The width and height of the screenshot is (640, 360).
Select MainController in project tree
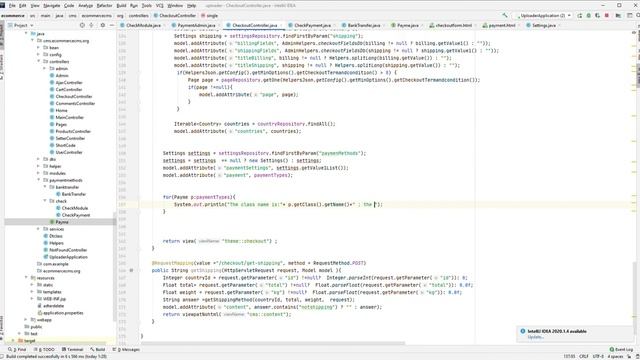pos(69,118)
